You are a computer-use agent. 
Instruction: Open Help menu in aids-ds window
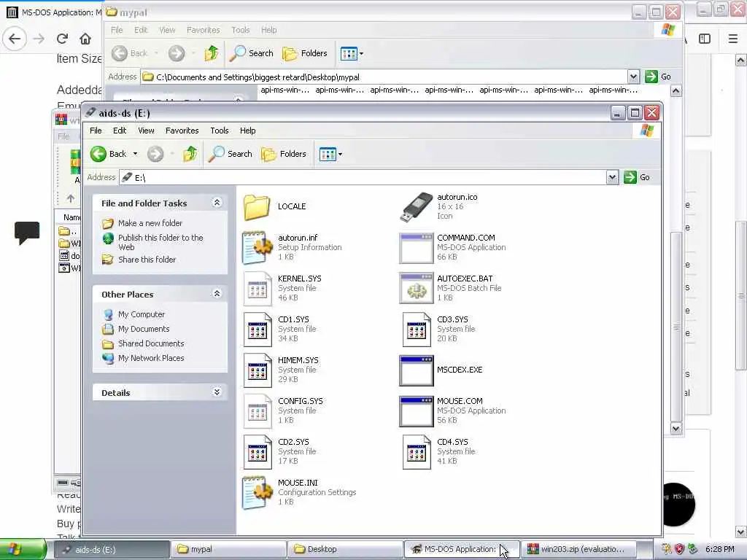(247, 131)
